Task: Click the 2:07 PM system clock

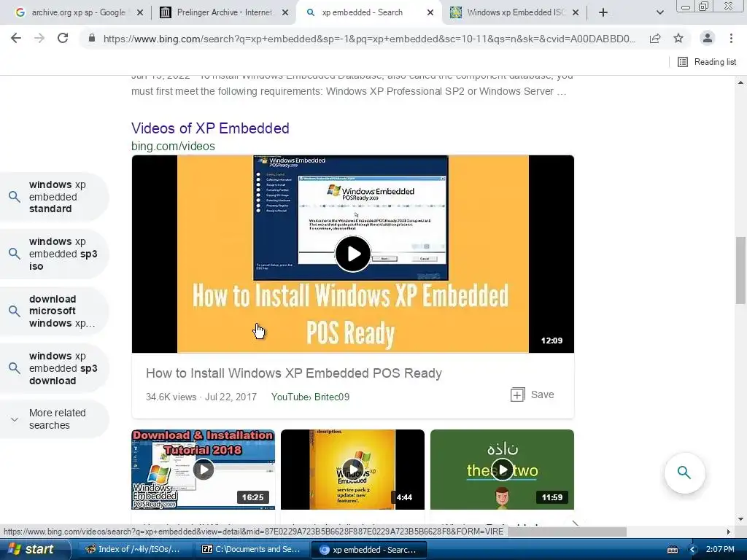Action: (720, 549)
